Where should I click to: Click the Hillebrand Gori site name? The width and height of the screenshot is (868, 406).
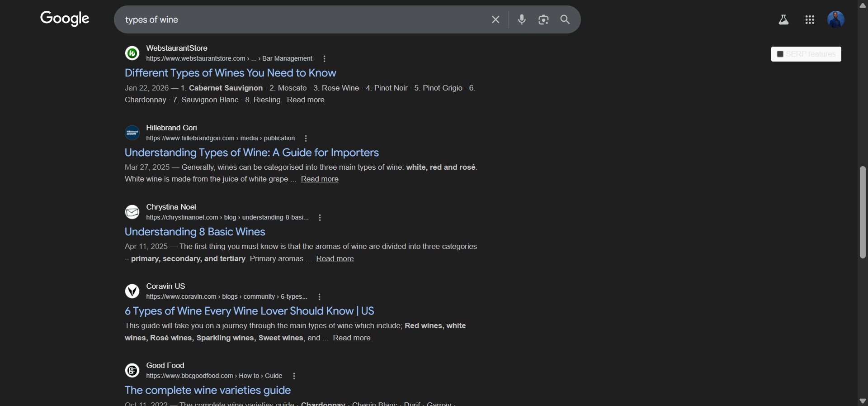point(171,128)
